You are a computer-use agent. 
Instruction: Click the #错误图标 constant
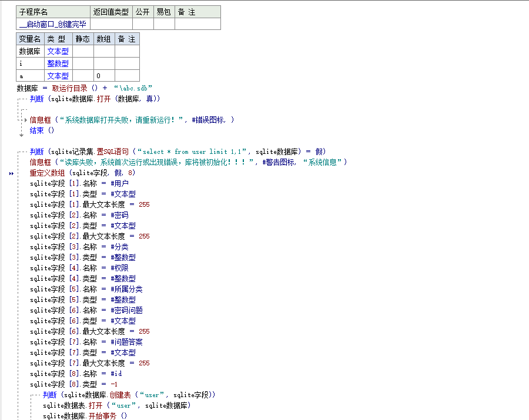tap(209, 120)
